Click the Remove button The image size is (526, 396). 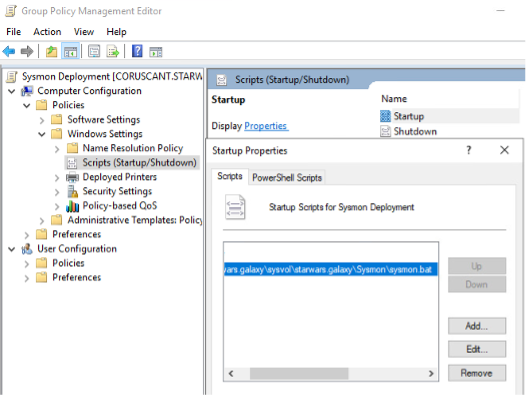coord(477,373)
